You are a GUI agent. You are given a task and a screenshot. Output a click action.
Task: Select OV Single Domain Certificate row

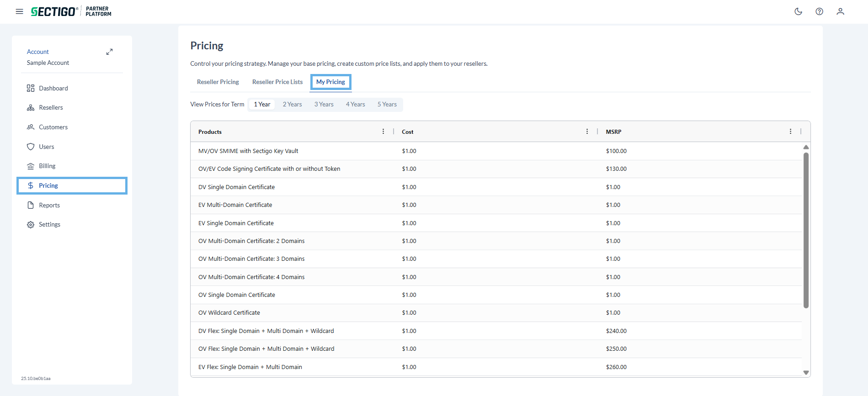pos(496,295)
